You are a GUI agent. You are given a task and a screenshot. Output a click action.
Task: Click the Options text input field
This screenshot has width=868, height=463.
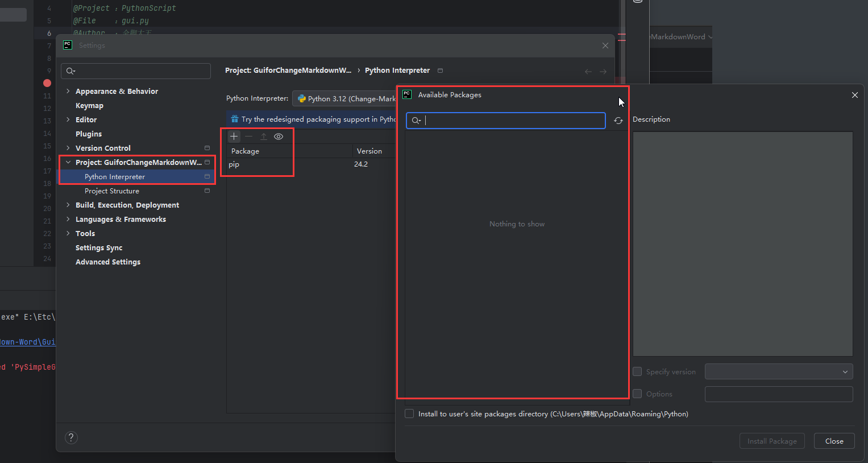tap(779, 394)
